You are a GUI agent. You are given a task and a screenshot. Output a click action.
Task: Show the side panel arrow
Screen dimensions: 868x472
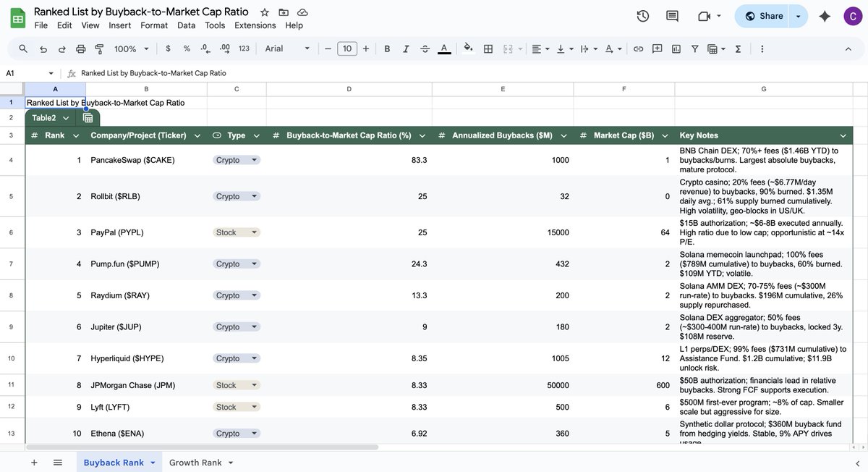coord(857,463)
